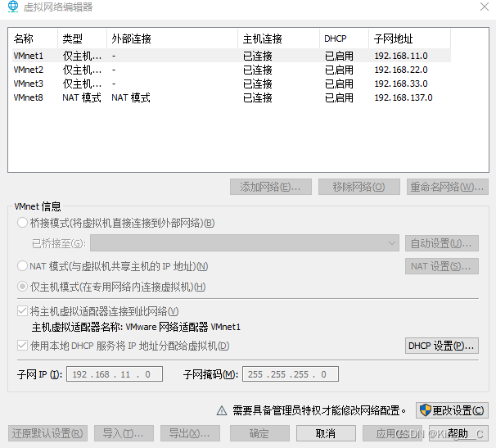Click 移除网络(O) button
496x448 pixels.
point(359,187)
